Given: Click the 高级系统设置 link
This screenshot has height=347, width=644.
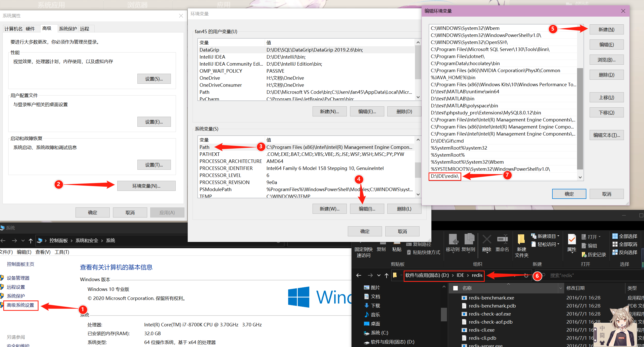Looking at the screenshot, I should [x=20, y=305].
